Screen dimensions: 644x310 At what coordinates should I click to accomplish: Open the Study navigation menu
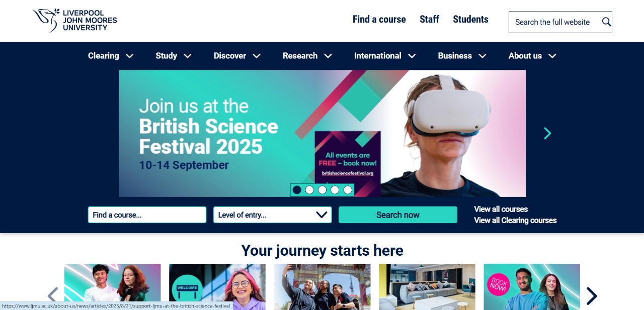174,56
